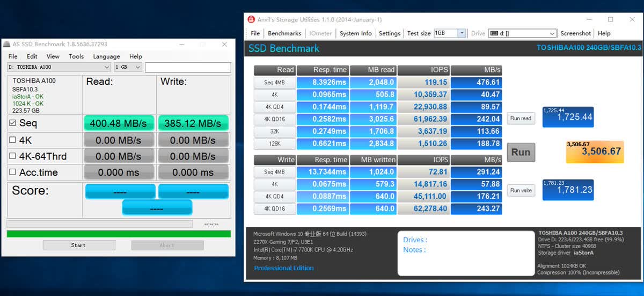Open the Language menu in AS SSD
644x296 pixels.
tap(106, 56)
